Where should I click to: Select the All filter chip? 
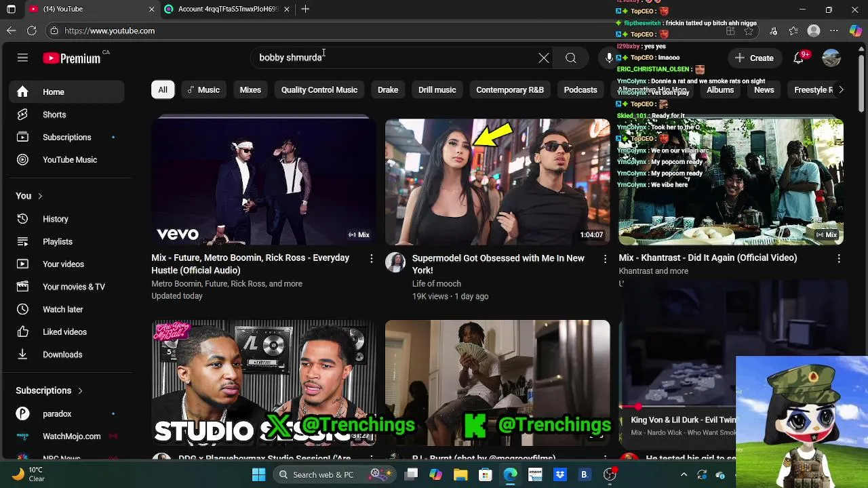(x=163, y=89)
